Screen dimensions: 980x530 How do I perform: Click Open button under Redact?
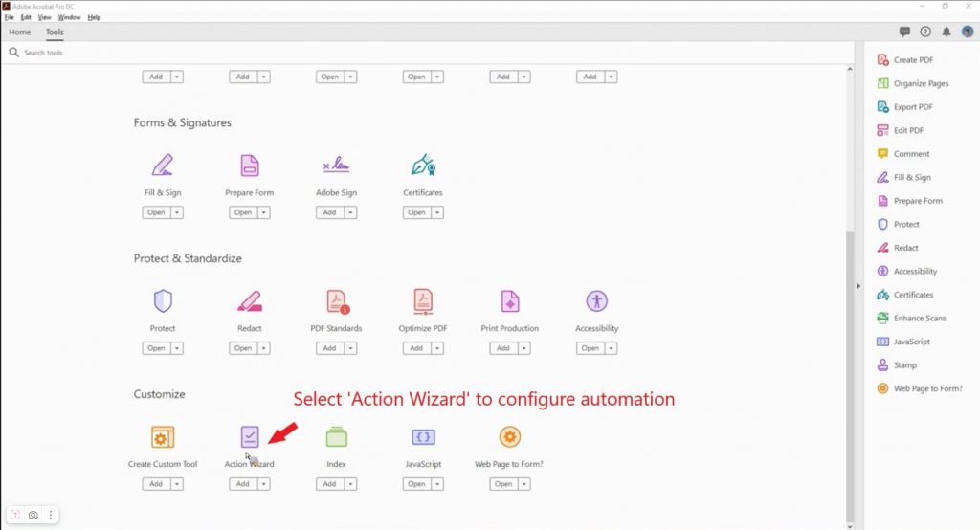coord(243,348)
